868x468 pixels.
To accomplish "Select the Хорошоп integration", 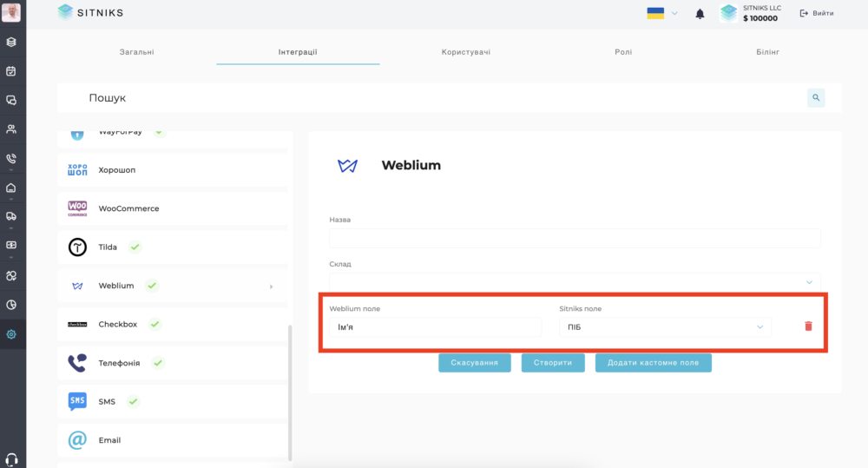I will coord(172,170).
